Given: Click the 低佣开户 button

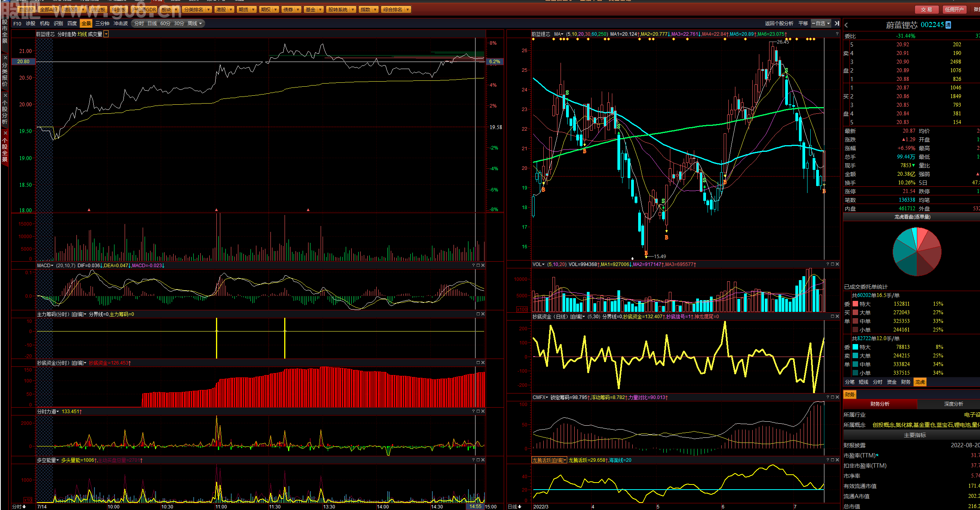Looking at the screenshot, I should [x=954, y=9].
